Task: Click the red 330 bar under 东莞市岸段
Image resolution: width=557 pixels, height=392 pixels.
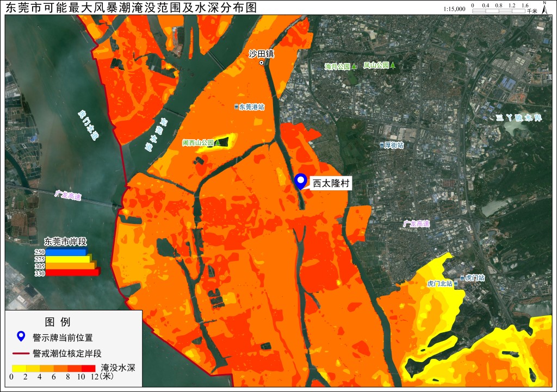Action: pos(73,273)
